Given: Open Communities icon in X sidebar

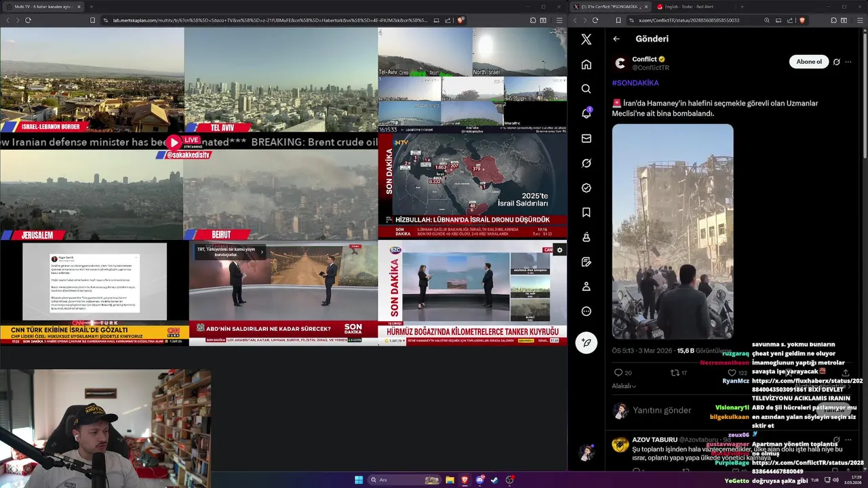Looking at the screenshot, I should [x=586, y=237].
